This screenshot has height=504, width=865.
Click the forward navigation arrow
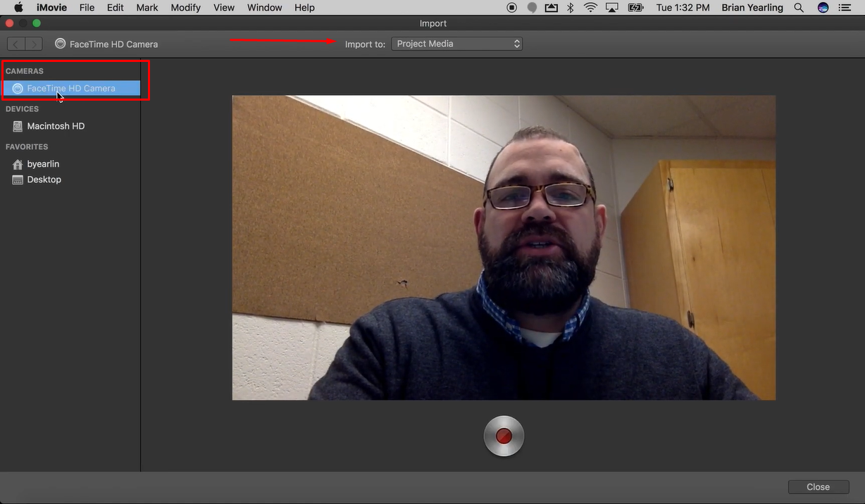[33, 43]
